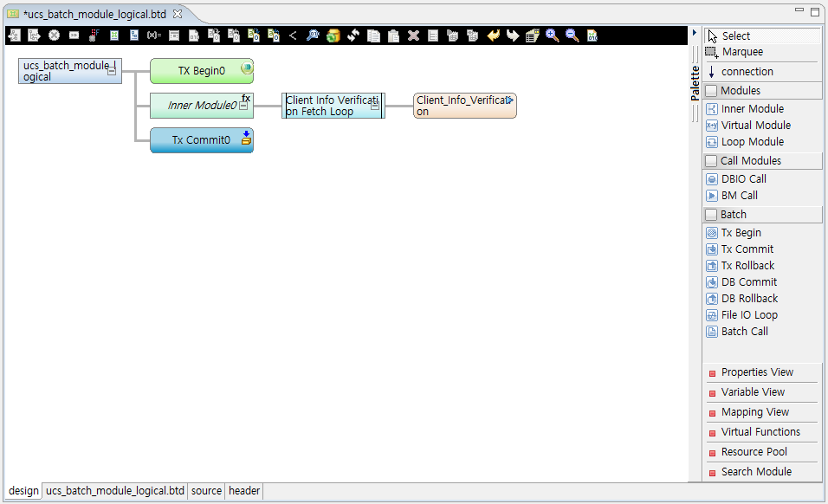Collapse the Modules palette group

pyautogui.click(x=741, y=90)
